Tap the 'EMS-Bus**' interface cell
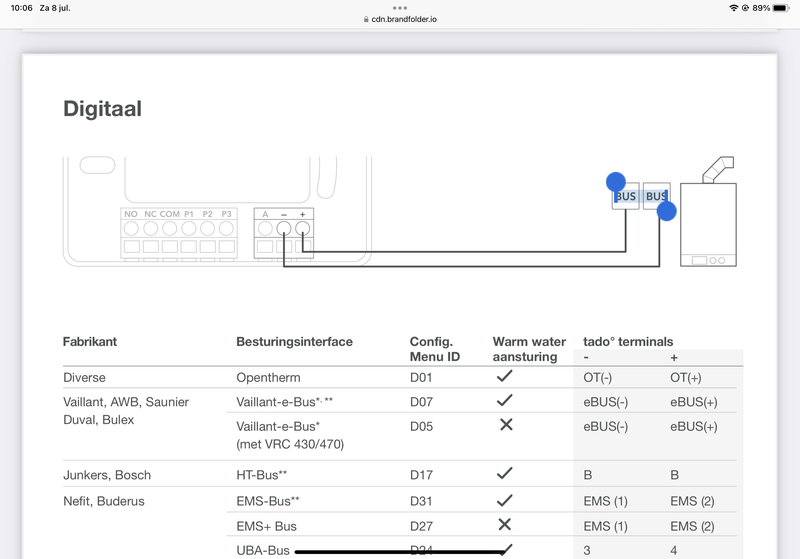This screenshot has width=800, height=559. tap(268, 501)
